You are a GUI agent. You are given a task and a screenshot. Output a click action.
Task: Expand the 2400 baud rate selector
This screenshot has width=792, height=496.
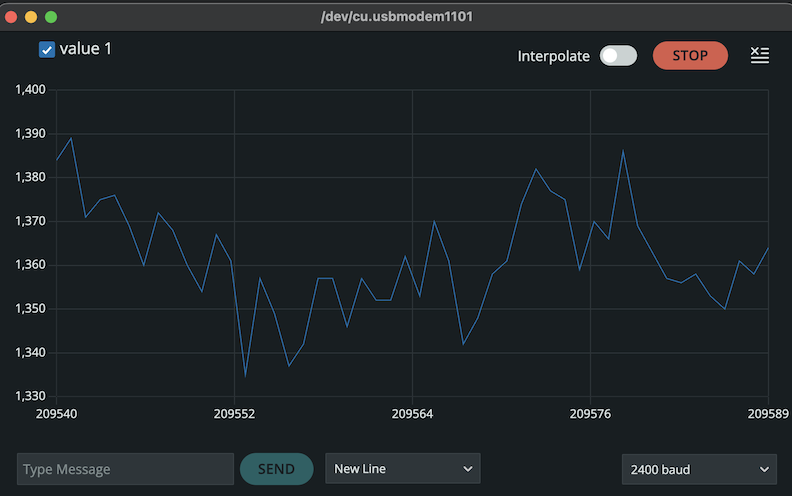tap(698, 469)
